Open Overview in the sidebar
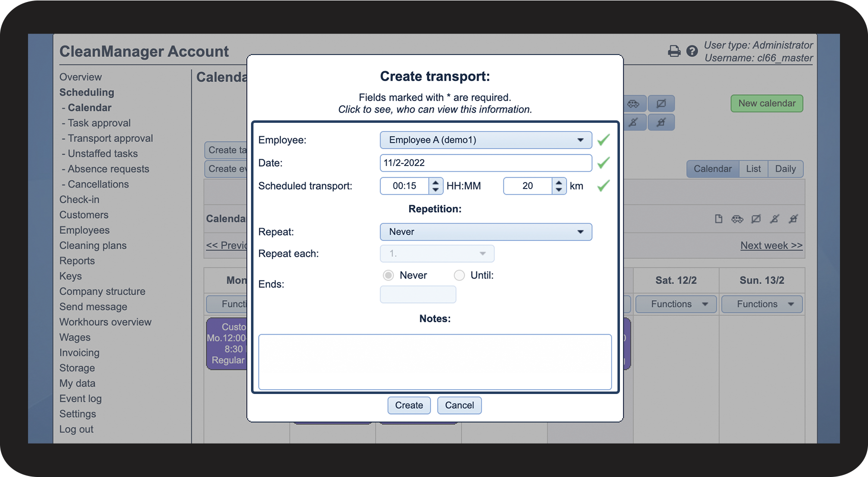This screenshot has height=477, width=868. [x=81, y=77]
